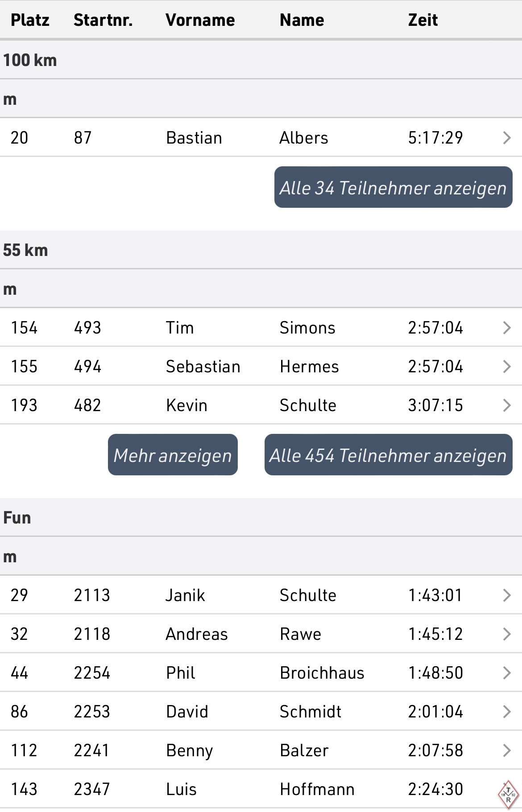Screen dimensions: 522x812
Task: Show all 454 participants of 55 km
Action: pyautogui.click(x=388, y=455)
